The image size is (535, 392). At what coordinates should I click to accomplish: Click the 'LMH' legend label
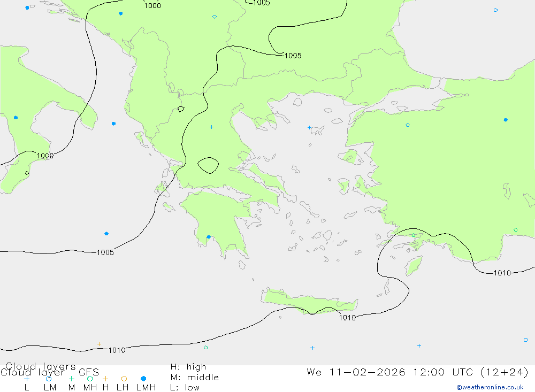click(x=146, y=388)
